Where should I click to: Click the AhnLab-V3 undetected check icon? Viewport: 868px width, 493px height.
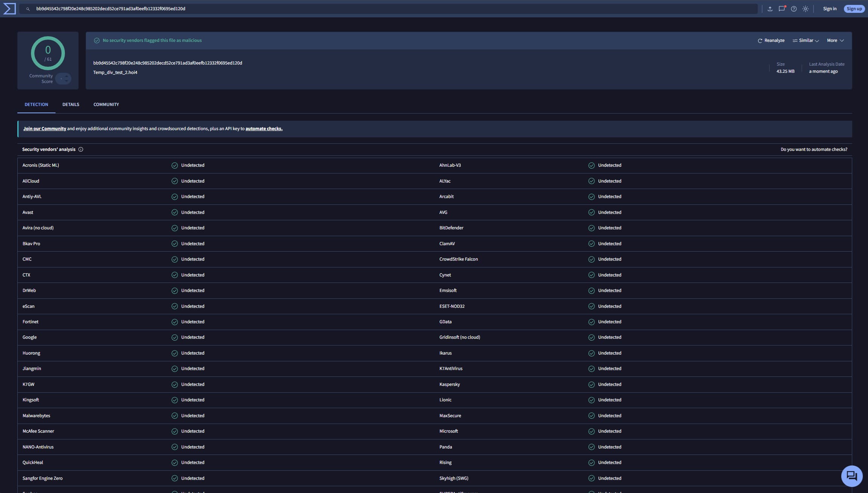tap(591, 165)
